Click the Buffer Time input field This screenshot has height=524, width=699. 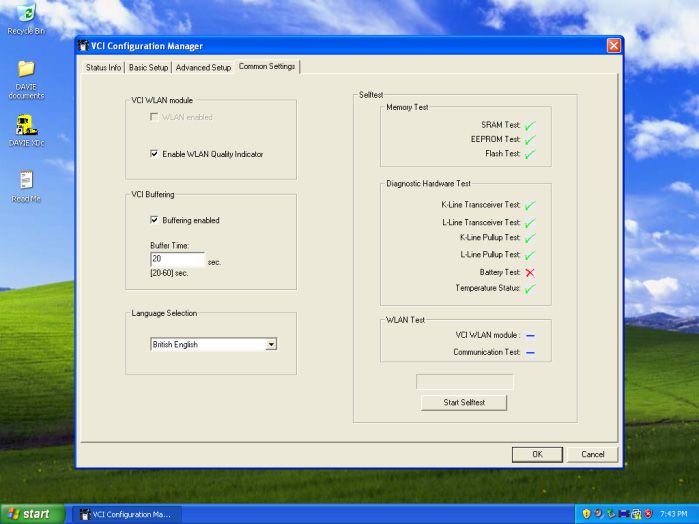point(177,258)
